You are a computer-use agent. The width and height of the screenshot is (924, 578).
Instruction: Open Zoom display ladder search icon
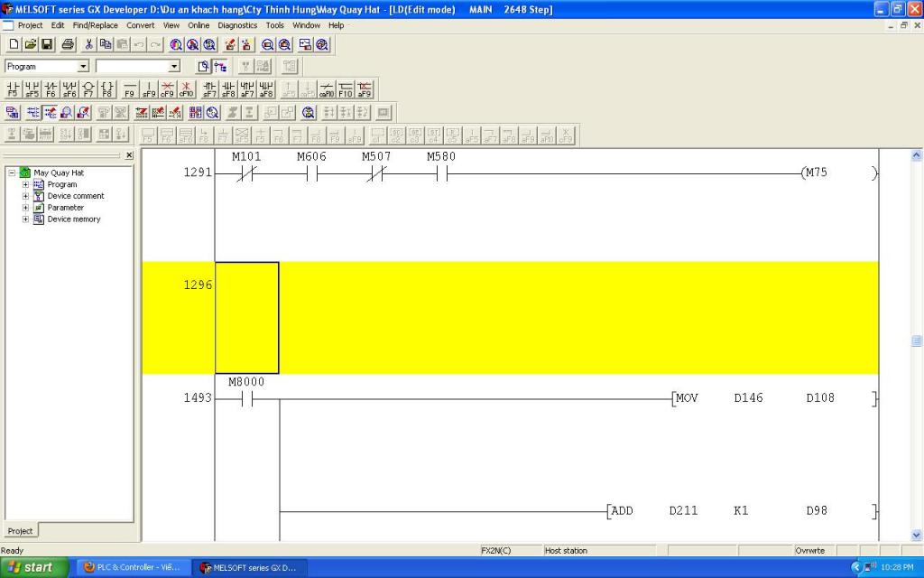(x=212, y=112)
